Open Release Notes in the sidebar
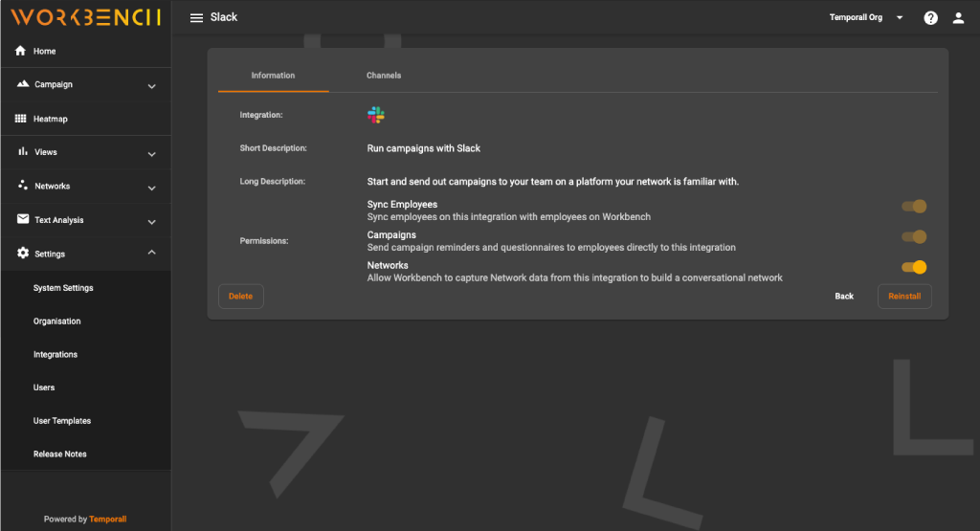This screenshot has width=980, height=531. pos(60,454)
